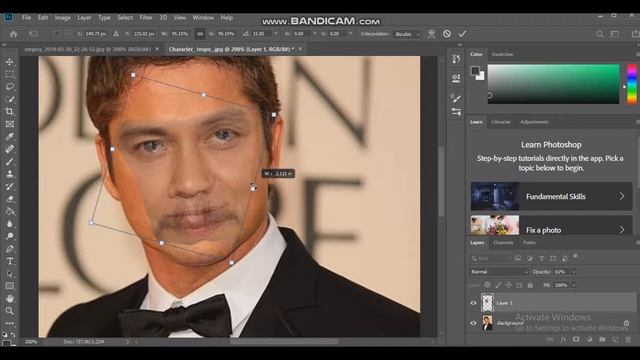Select the Healing Brush tool
This screenshot has width=640, height=360.
9,149
